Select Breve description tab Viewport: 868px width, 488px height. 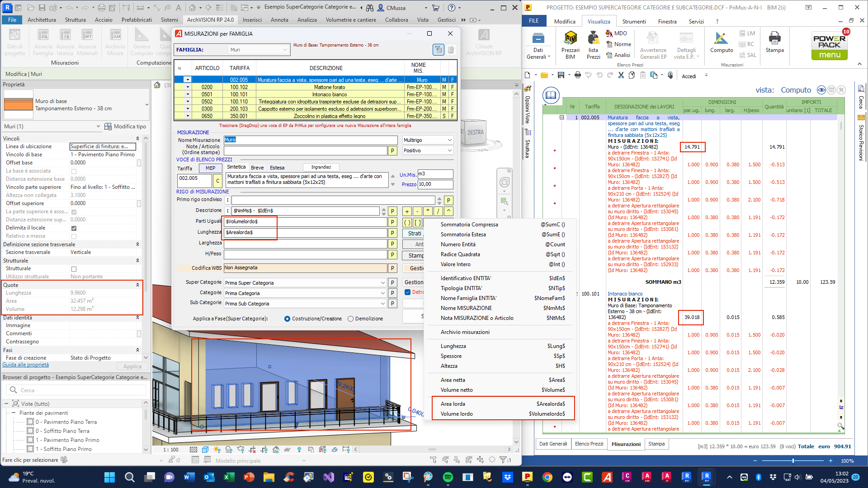click(x=257, y=168)
